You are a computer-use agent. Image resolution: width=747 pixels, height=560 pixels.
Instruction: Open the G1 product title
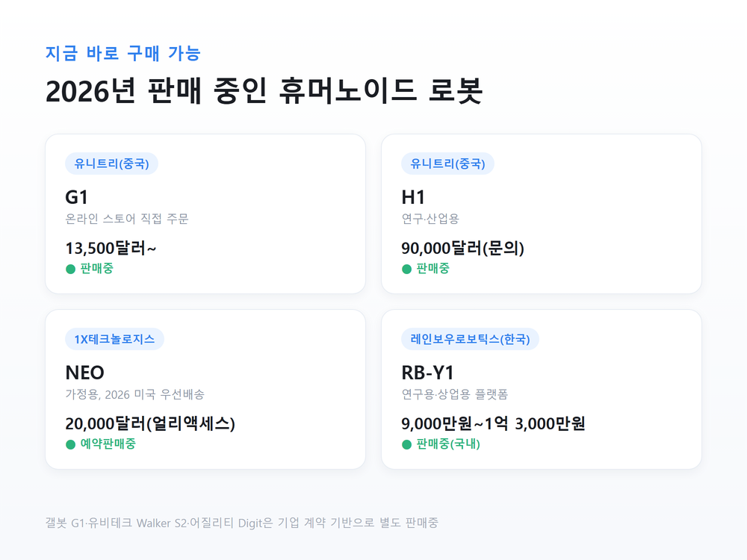click(77, 197)
